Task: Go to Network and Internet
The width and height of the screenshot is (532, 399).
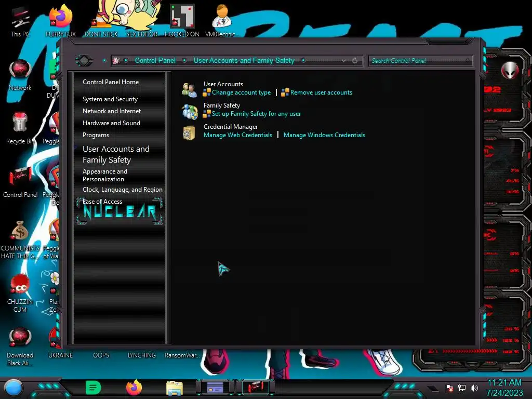Action: (112, 111)
